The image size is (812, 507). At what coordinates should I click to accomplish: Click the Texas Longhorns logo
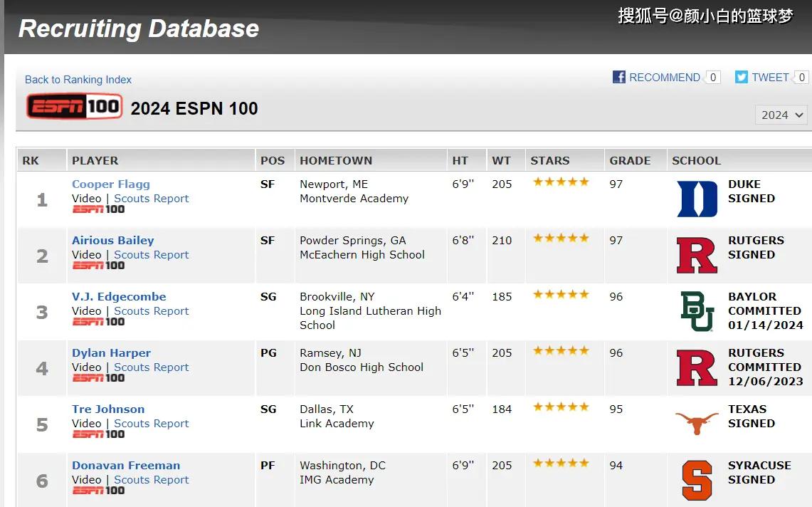(x=697, y=423)
